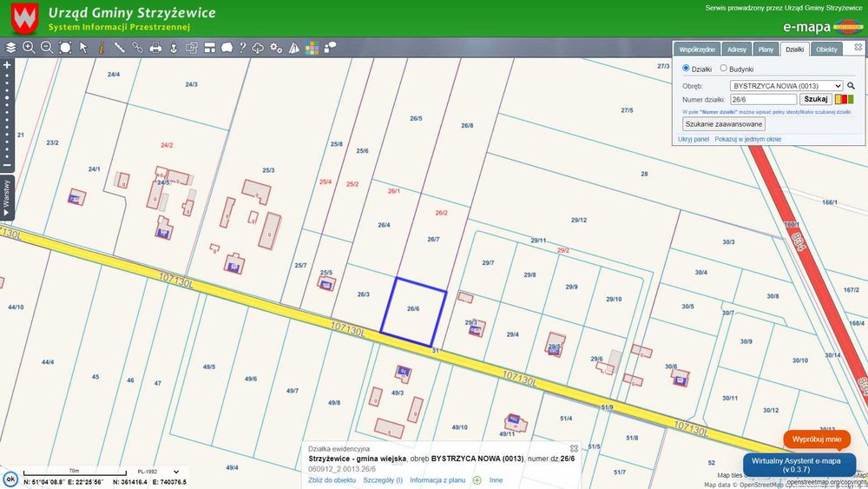Select the ruler measurement tool
Image resolution: width=868 pixels, height=489 pixels.
(120, 48)
